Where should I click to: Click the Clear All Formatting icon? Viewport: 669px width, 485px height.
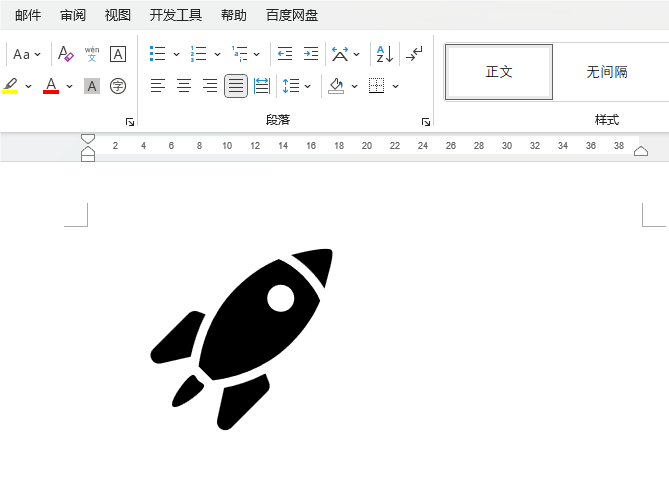(x=65, y=54)
